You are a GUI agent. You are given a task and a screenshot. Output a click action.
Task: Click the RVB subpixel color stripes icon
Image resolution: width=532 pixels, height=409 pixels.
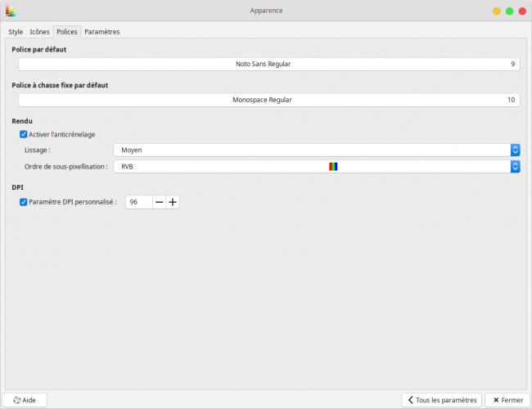tap(333, 166)
